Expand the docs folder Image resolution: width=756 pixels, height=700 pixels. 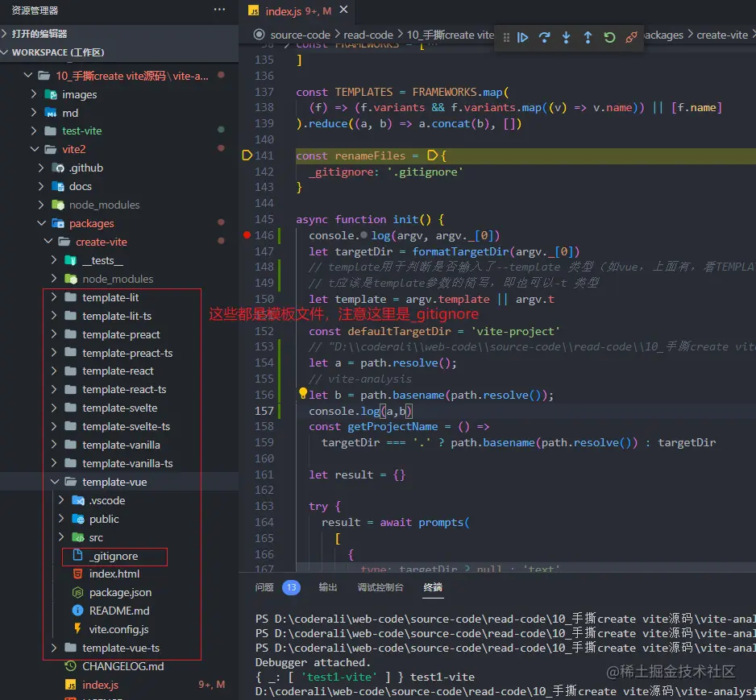[80, 186]
